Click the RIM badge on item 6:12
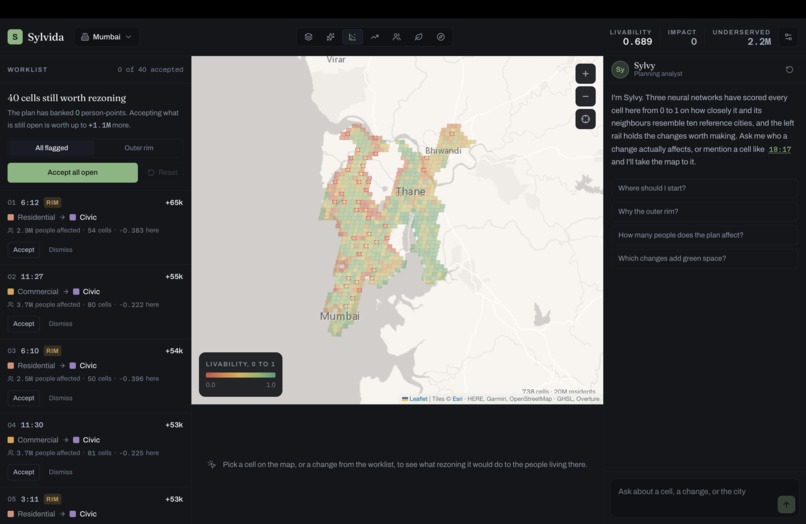The image size is (806, 524). click(x=52, y=203)
